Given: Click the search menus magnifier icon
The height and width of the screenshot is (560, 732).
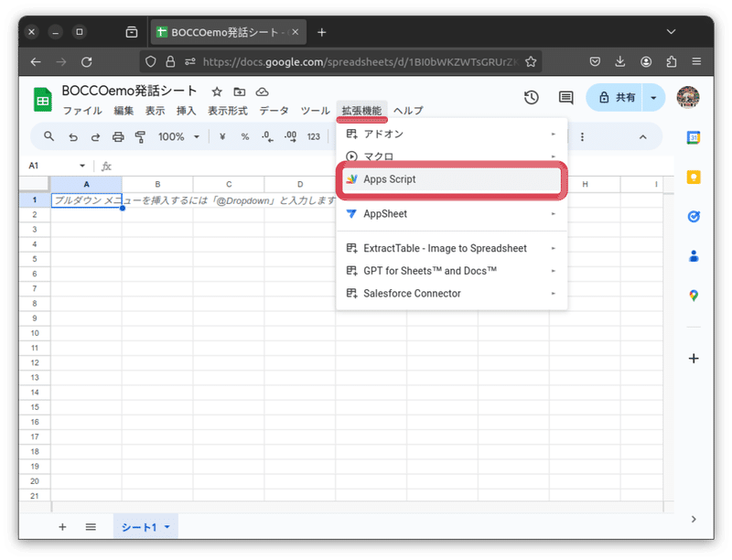Looking at the screenshot, I should (48, 136).
